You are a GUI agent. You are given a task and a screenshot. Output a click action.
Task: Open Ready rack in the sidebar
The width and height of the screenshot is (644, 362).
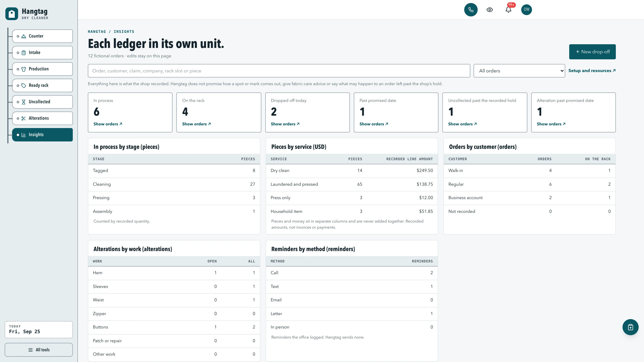coord(42,85)
